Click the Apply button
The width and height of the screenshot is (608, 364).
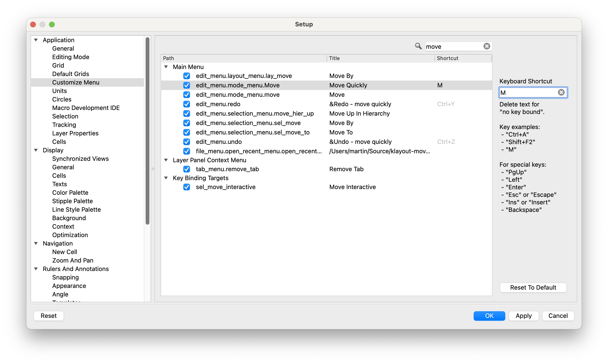coord(523,316)
